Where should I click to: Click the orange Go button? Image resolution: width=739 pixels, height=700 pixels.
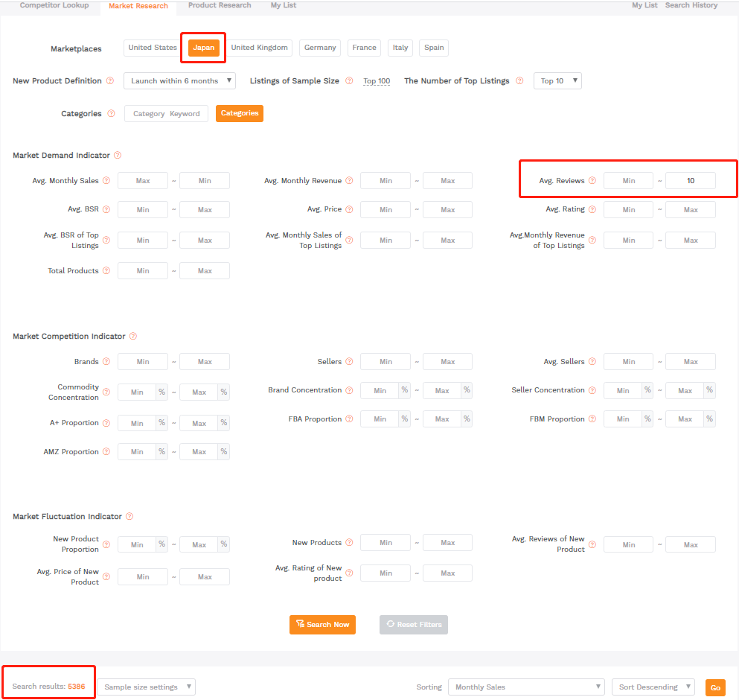(x=715, y=688)
